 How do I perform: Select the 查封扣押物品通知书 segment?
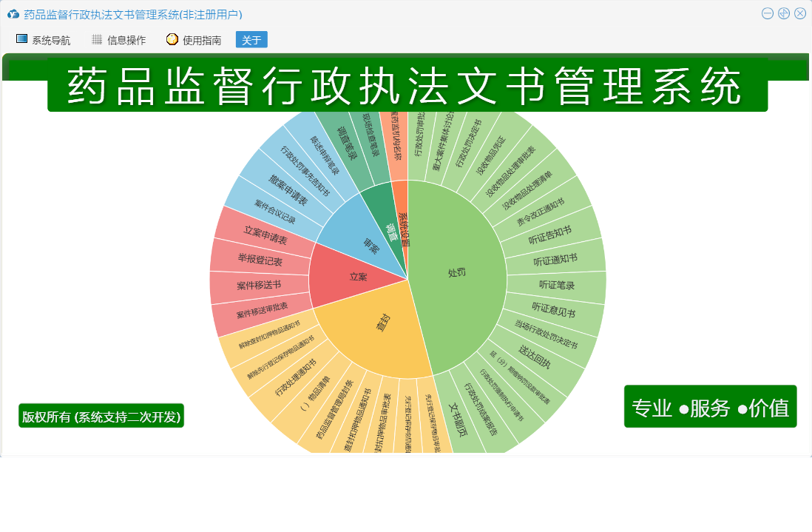357,420
